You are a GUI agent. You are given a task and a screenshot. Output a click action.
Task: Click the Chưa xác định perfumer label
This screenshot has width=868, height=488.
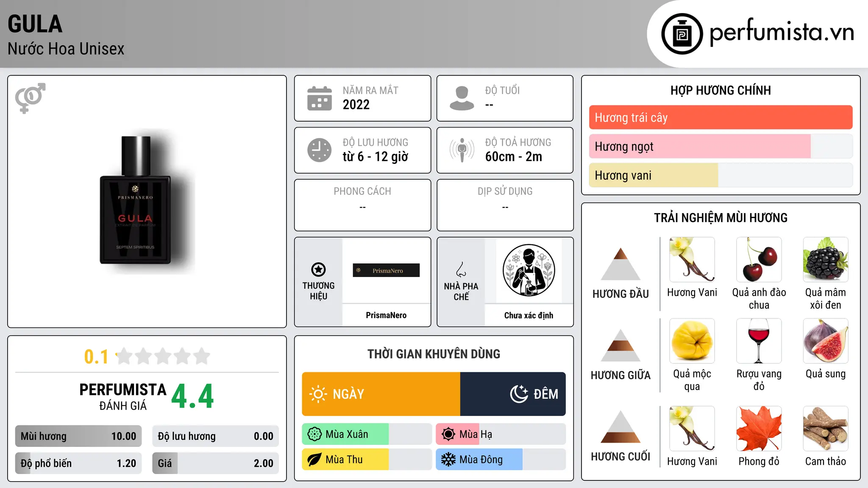pos(529,315)
